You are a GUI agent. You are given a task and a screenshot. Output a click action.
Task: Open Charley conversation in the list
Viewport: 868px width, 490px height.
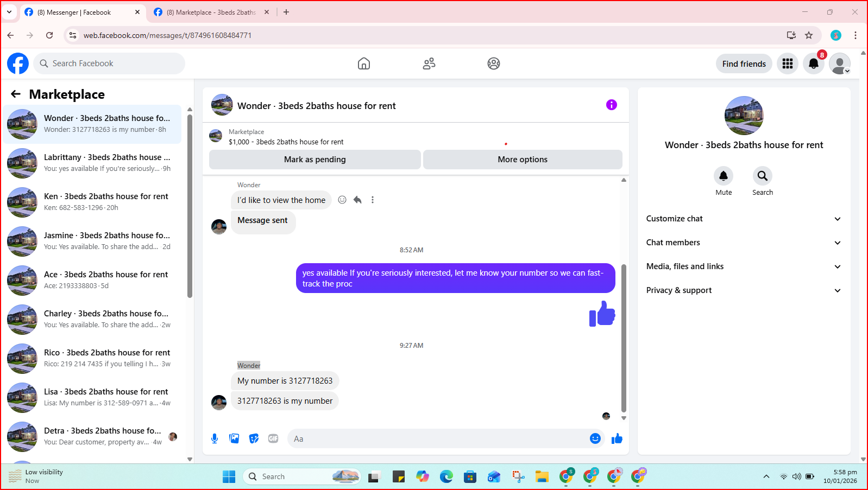(92, 319)
